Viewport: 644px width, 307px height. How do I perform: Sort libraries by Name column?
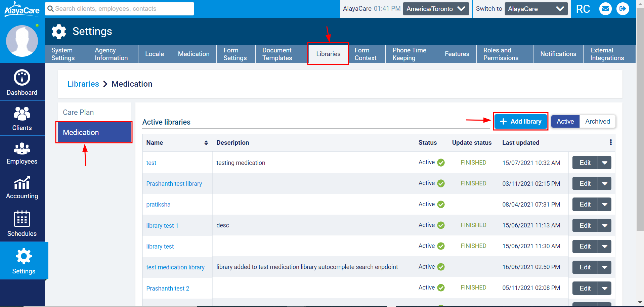[x=206, y=143]
